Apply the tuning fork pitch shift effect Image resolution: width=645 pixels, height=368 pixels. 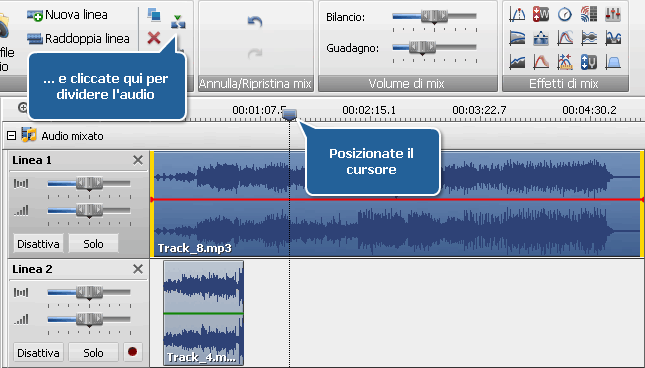click(589, 62)
